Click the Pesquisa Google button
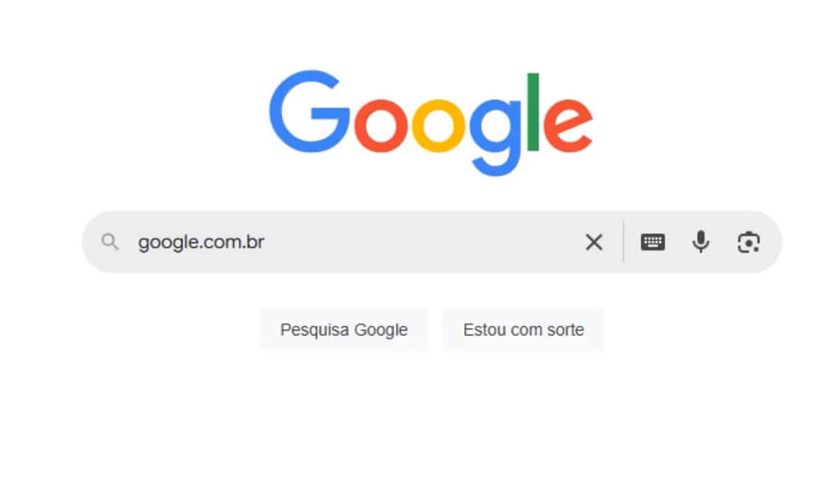829x504 pixels. [x=344, y=330]
